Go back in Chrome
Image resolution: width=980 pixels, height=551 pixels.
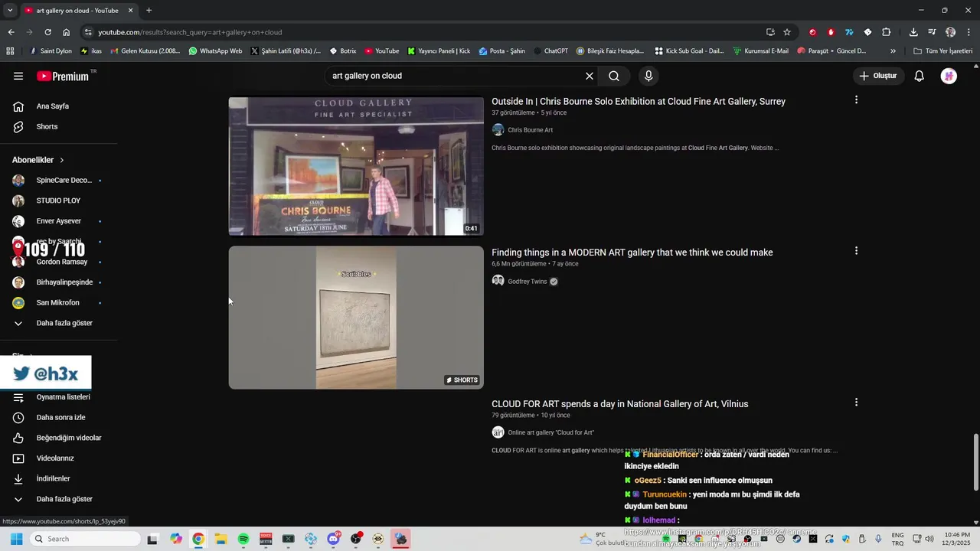point(11,32)
